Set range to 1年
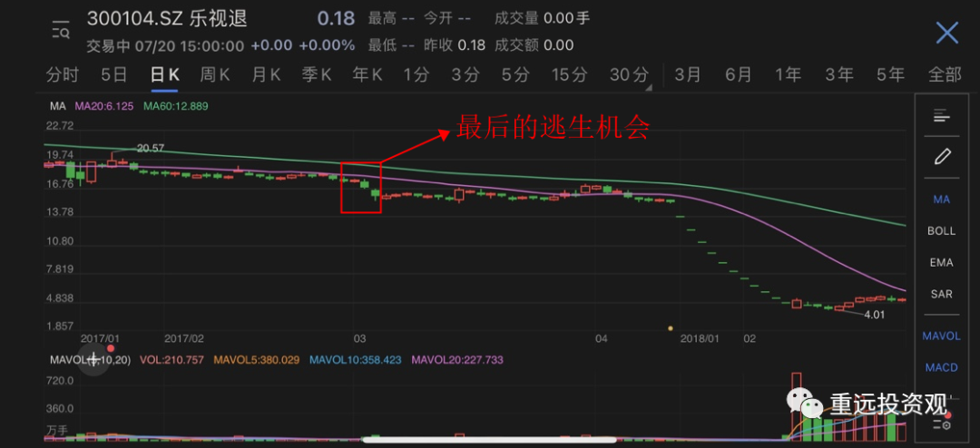980x448 pixels. 789,75
